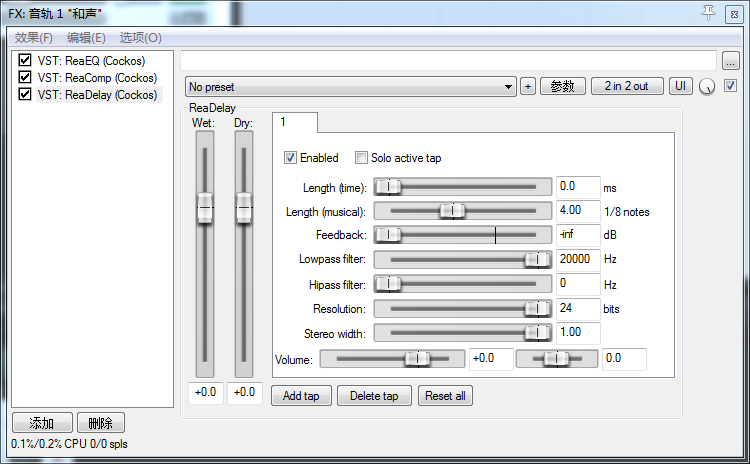Viewport: 750px width, 464px height.
Task: Open the No preset dropdown
Action: [x=350, y=87]
